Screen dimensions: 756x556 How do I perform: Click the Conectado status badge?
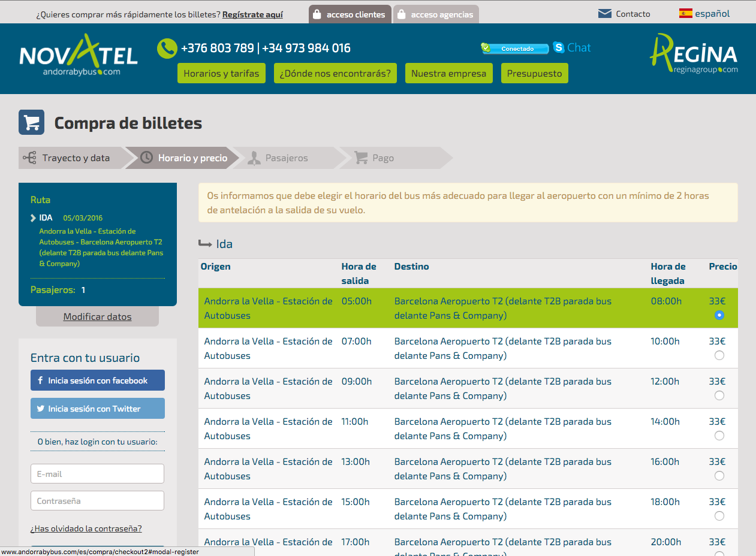click(515, 49)
